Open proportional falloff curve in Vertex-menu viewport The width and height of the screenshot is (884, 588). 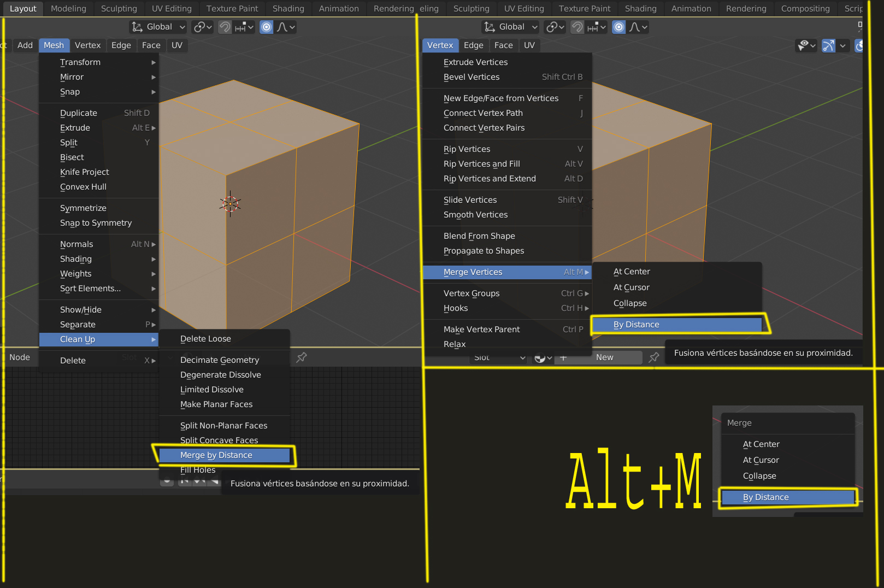[638, 27]
